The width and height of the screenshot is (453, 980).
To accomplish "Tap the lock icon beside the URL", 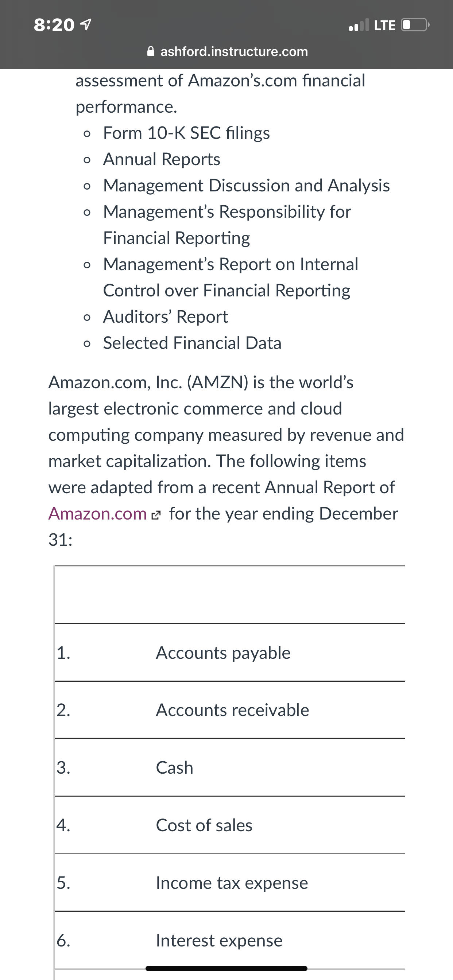I will point(151,51).
